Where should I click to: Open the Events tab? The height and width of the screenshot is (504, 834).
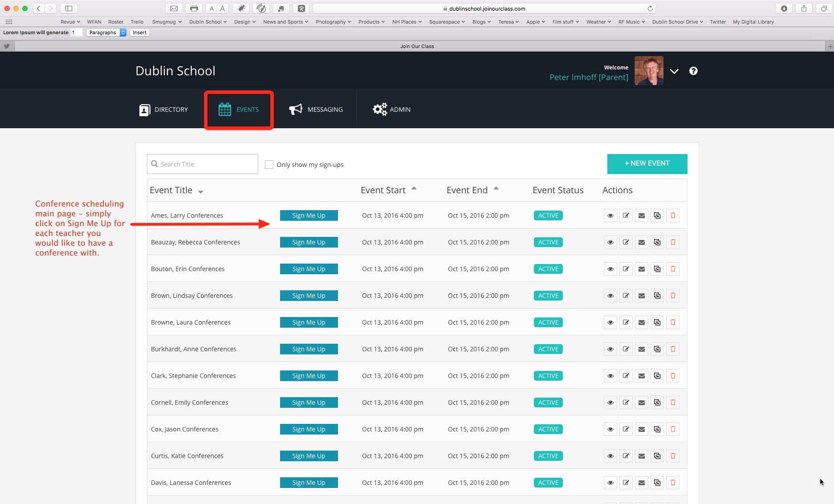point(239,110)
